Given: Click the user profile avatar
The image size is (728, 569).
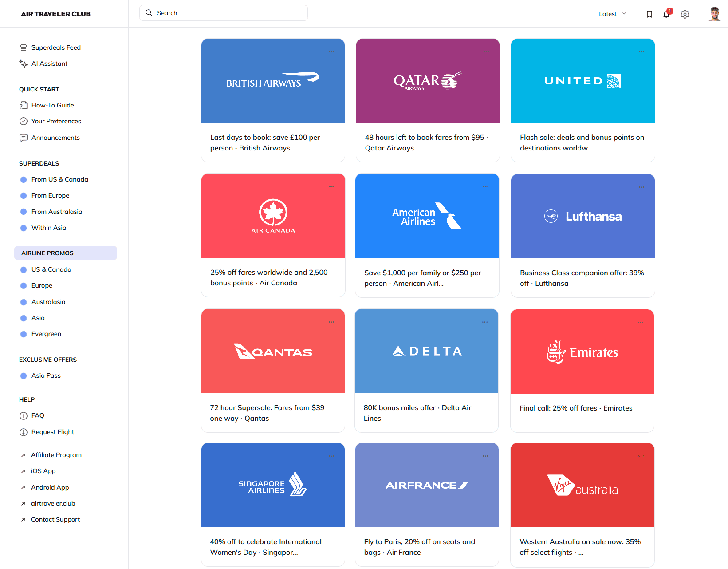Looking at the screenshot, I should click(x=714, y=14).
